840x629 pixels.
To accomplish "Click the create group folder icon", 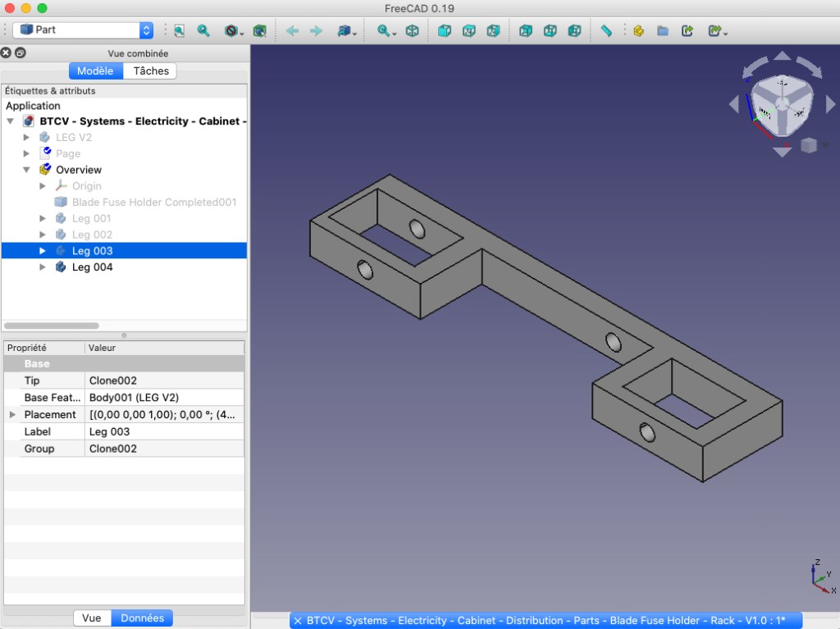I will pyautogui.click(x=663, y=30).
